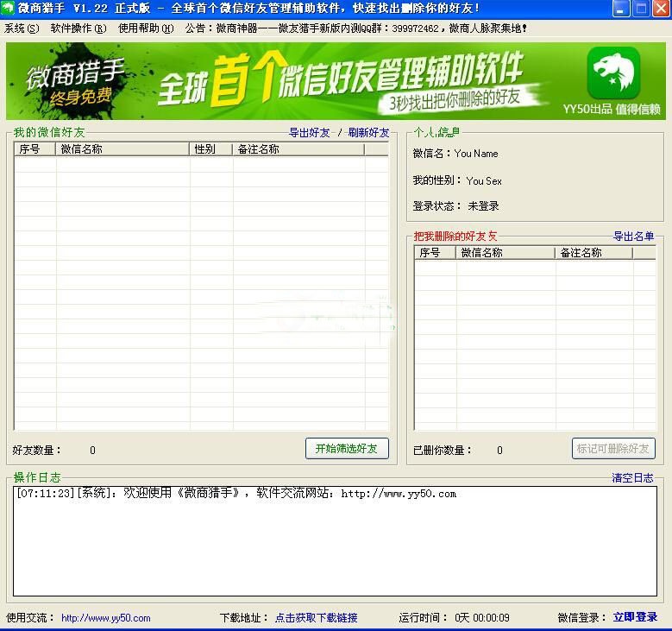Maximize the 微商猎手 window
672x631 pixels.
click(641, 8)
